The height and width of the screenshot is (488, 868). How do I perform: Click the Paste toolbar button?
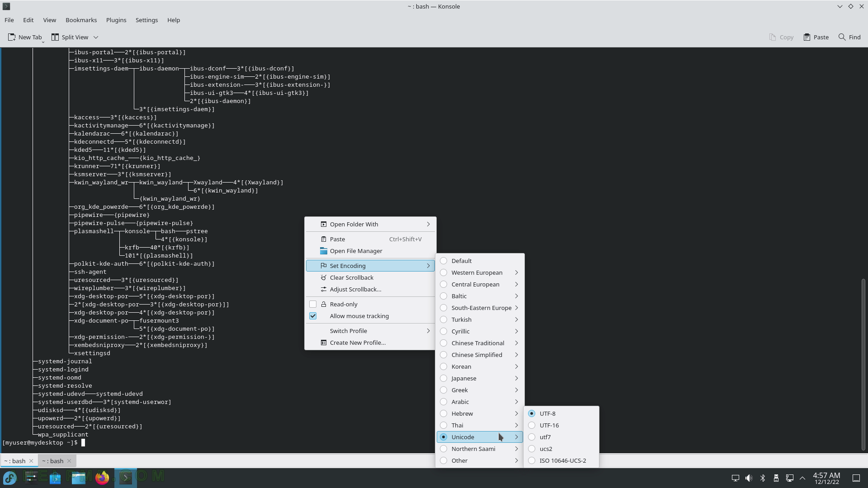click(816, 37)
